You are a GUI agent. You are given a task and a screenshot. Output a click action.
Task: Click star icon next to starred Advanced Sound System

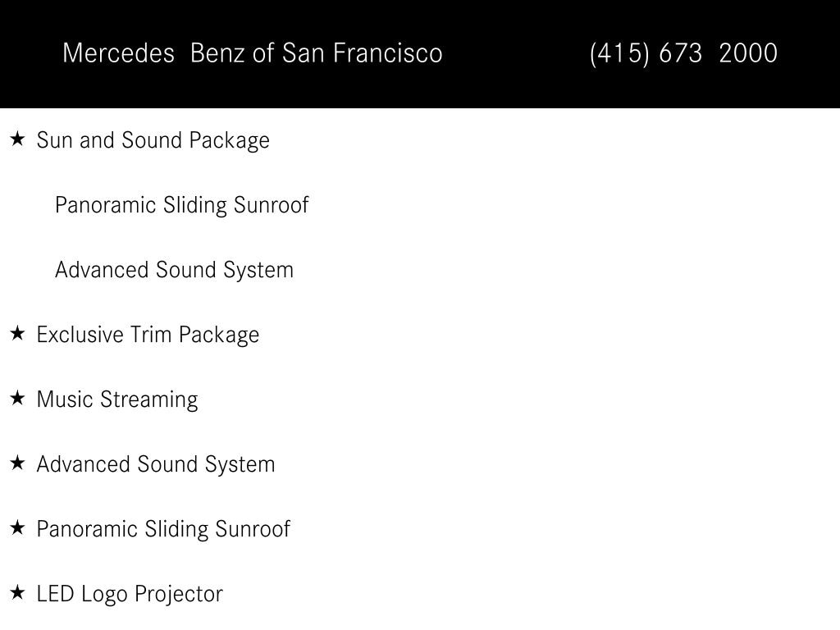(x=18, y=463)
